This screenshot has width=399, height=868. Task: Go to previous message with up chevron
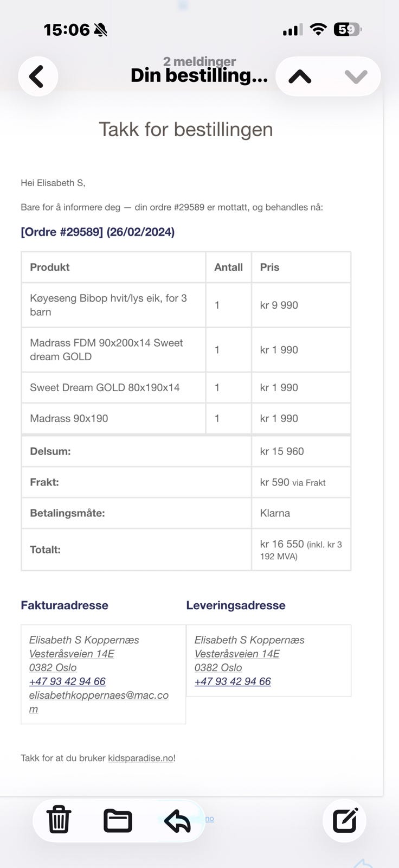(300, 76)
